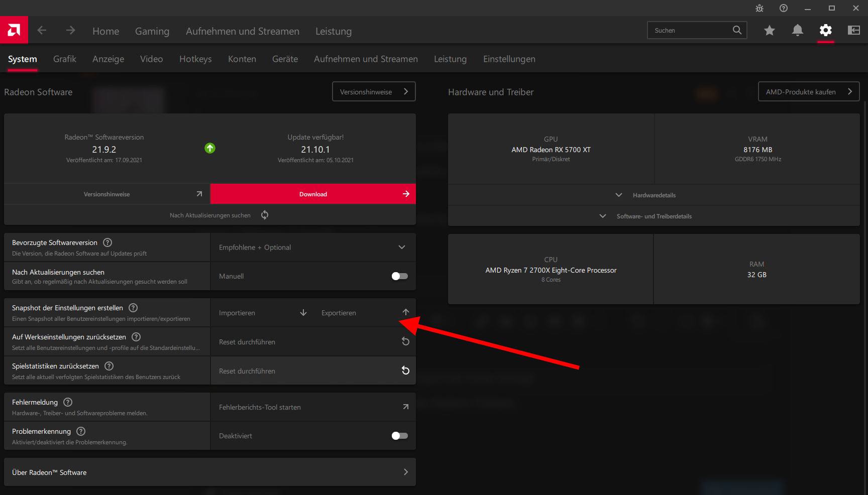Open the Gaming menu

[x=152, y=31]
